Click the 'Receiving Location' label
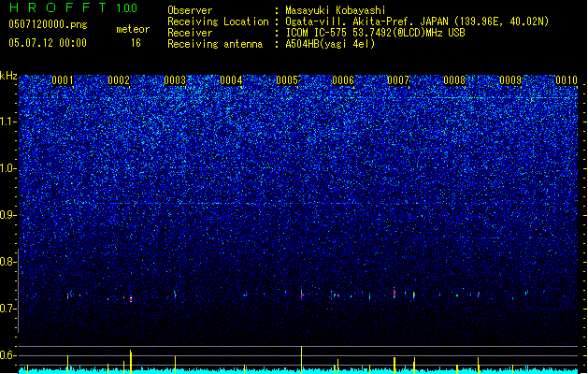 click(x=218, y=22)
